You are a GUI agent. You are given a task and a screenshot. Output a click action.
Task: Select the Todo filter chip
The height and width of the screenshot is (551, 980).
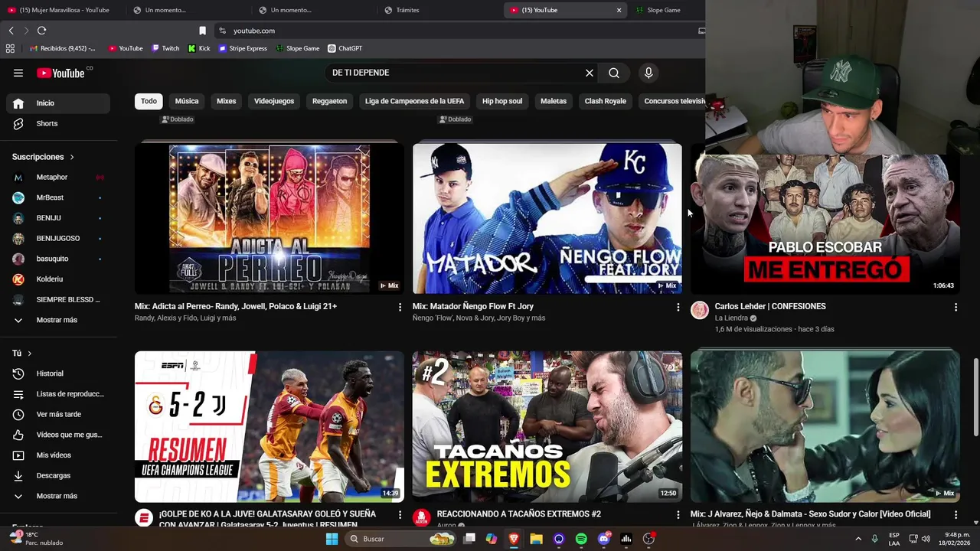click(x=149, y=101)
